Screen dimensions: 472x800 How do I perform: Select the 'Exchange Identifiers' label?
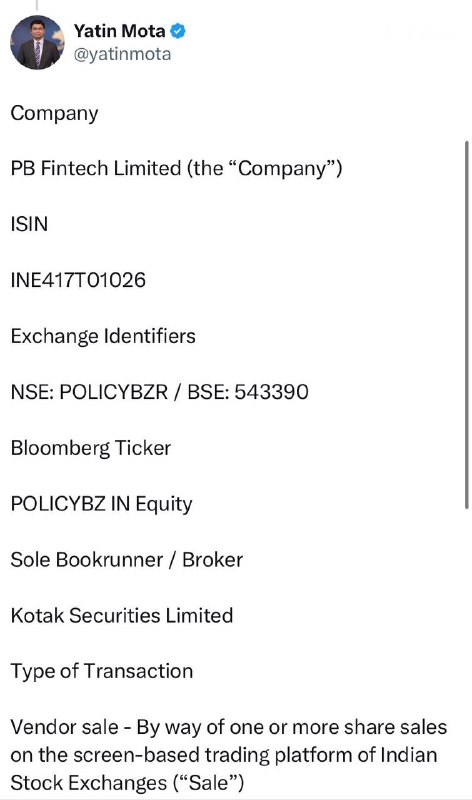pos(103,336)
